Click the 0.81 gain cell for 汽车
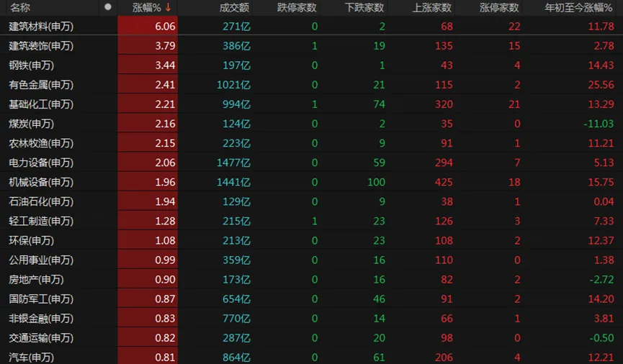 [148, 357]
